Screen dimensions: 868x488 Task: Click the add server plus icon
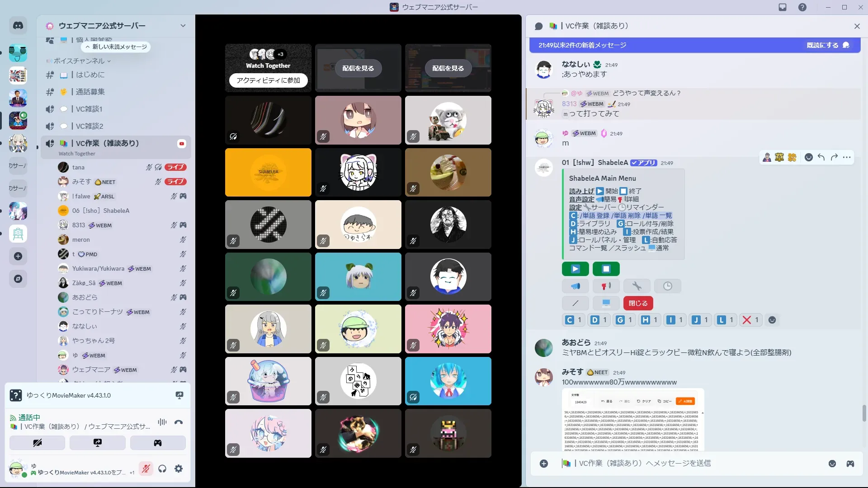point(18,256)
